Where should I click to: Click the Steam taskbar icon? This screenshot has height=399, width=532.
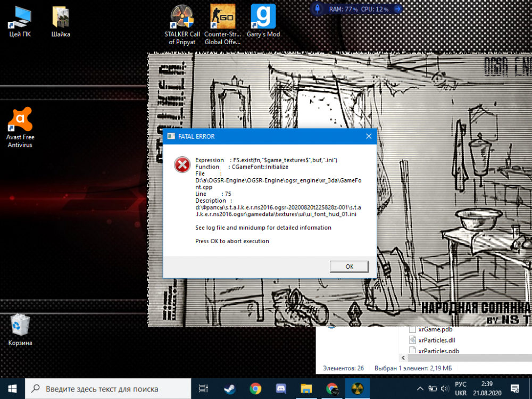coord(230,388)
